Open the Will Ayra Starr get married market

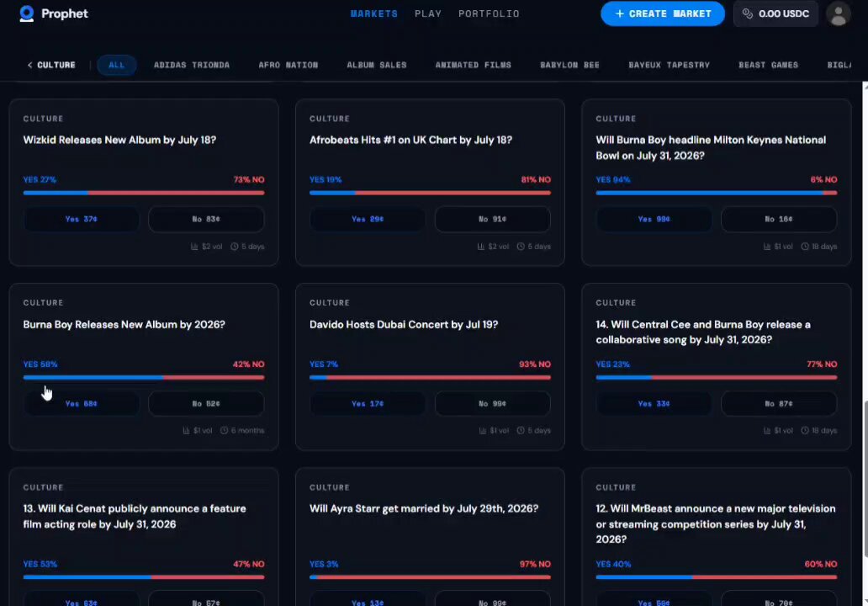pos(423,508)
